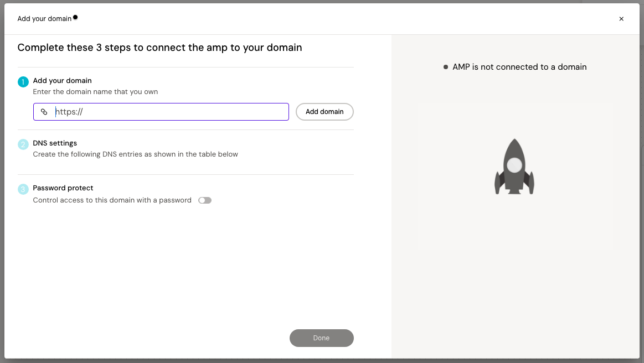Click the step 3 number circle
Screen dimensions: 644x363
[23, 189]
